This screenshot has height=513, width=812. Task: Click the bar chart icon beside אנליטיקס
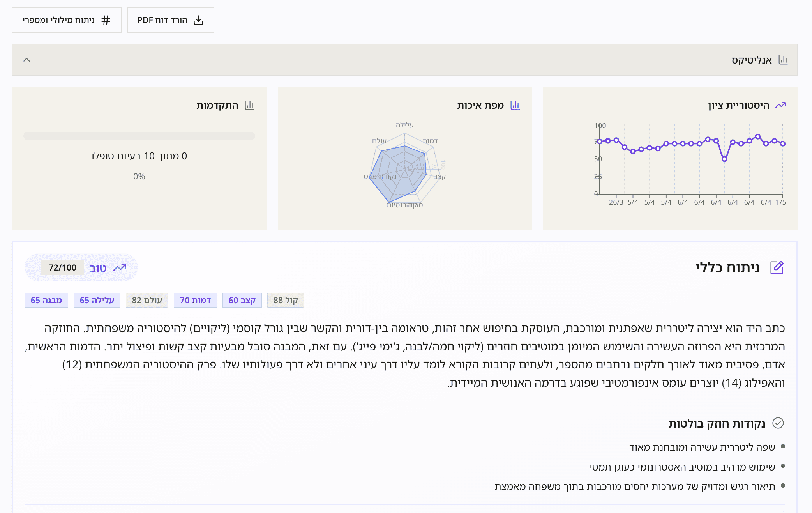[x=783, y=60]
